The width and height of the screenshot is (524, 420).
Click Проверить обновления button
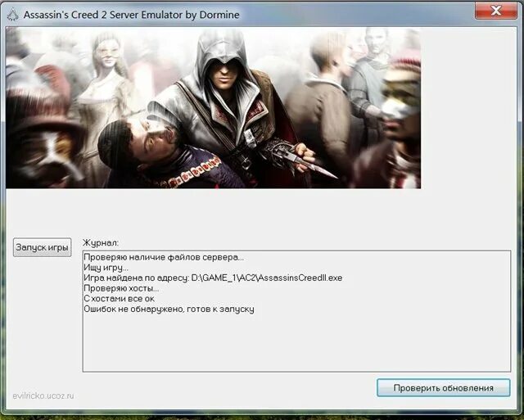[x=444, y=388]
